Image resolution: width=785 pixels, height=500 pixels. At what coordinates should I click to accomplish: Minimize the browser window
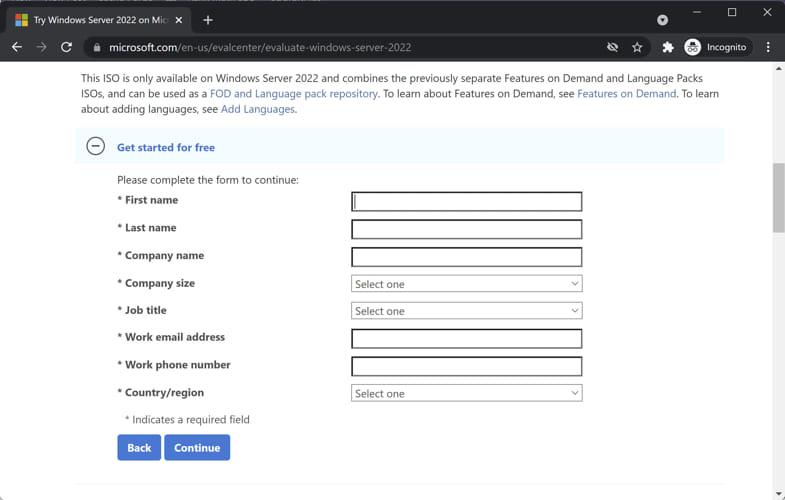(696, 12)
